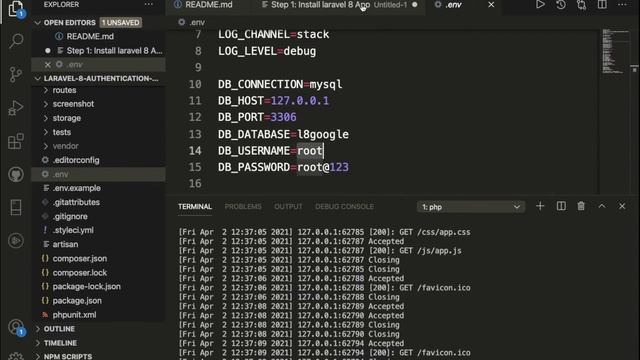Screen dimensions: 640x360
Task: Collapse the LARAVEL-8-AUTHENTICATION project folder
Action: click(101, 78)
